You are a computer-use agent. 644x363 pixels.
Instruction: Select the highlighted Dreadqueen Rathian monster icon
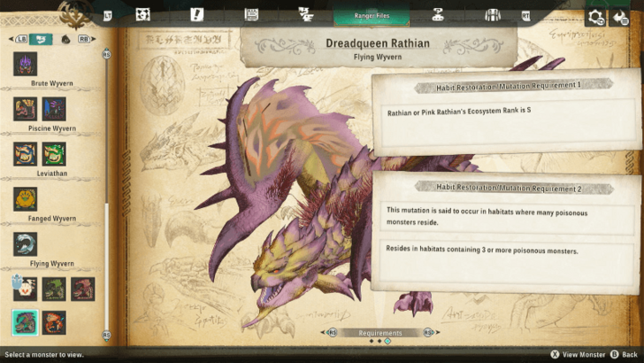click(x=26, y=321)
